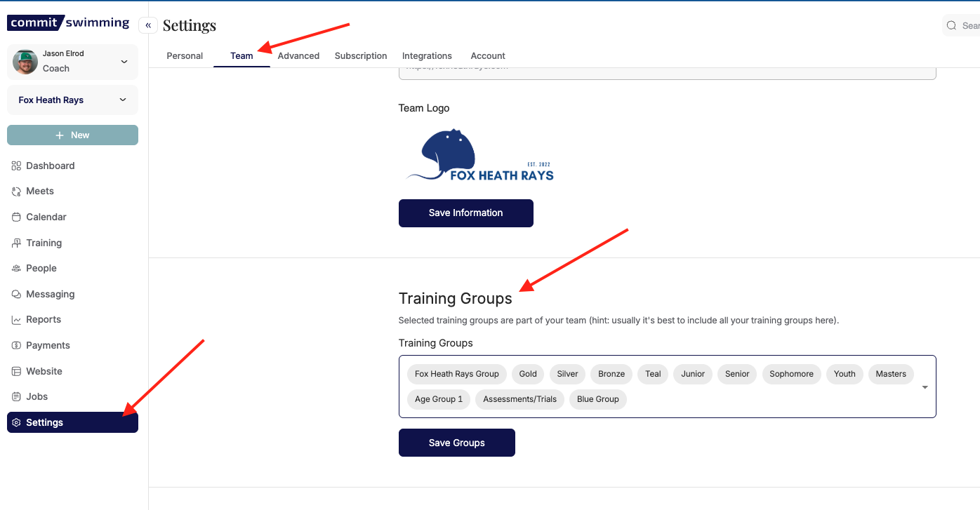The width and height of the screenshot is (980, 510).
Task: Click the Teal group chip
Action: point(653,374)
